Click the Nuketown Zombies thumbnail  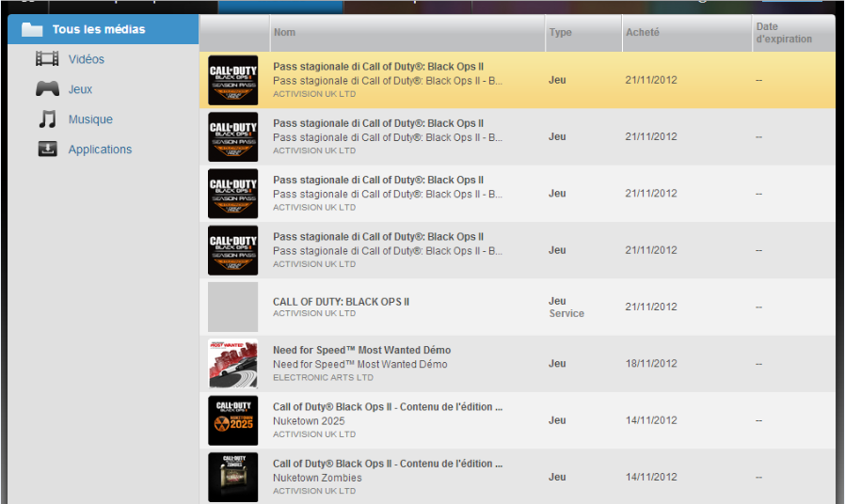[232, 477]
